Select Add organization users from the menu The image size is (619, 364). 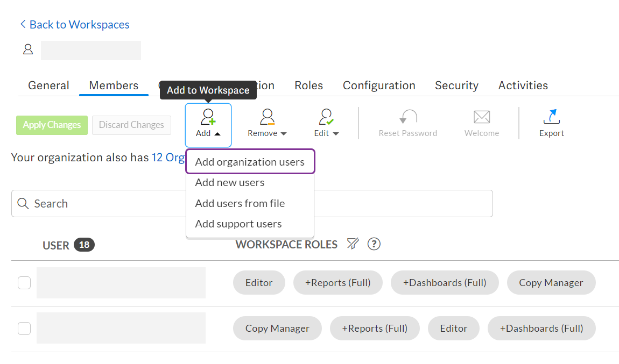(250, 161)
